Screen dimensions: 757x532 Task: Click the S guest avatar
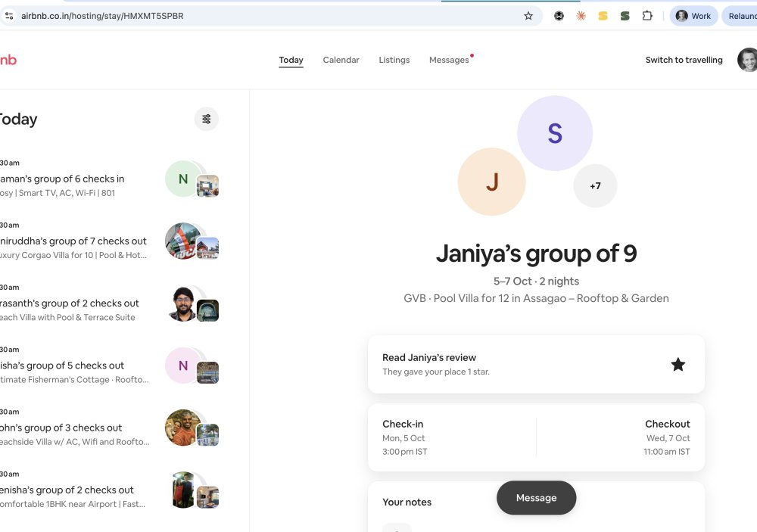pos(555,133)
